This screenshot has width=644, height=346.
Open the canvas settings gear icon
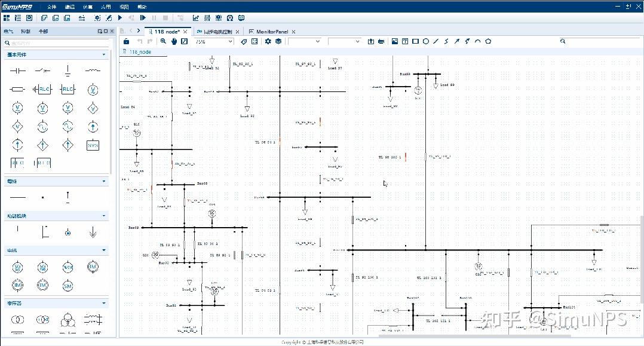coord(267,41)
